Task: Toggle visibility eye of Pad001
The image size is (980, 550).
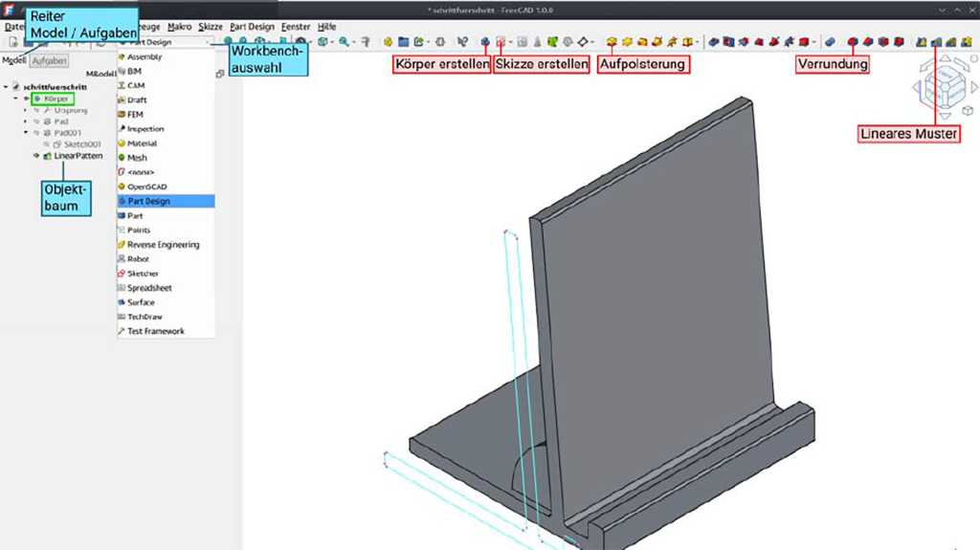Action: click(37, 133)
